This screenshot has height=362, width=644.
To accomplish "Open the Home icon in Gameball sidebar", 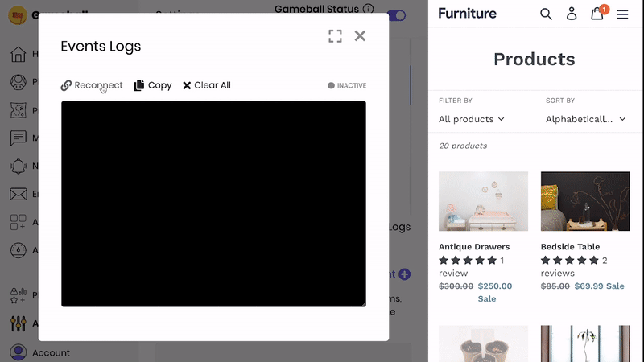I will tap(18, 54).
